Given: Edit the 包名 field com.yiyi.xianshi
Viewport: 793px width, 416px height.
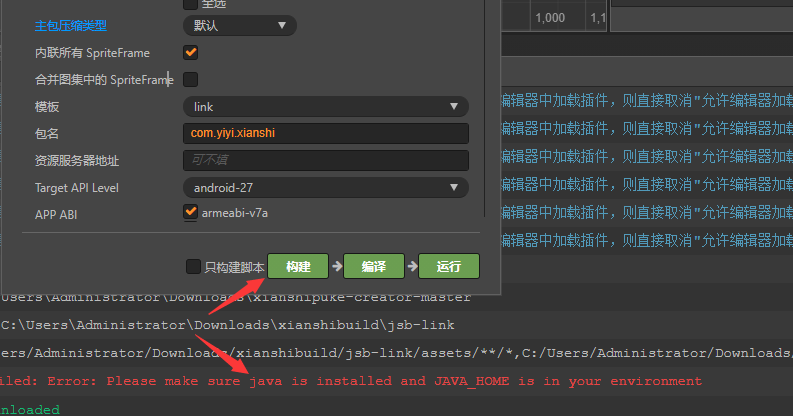Looking at the screenshot, I should (x=326, y=133).
